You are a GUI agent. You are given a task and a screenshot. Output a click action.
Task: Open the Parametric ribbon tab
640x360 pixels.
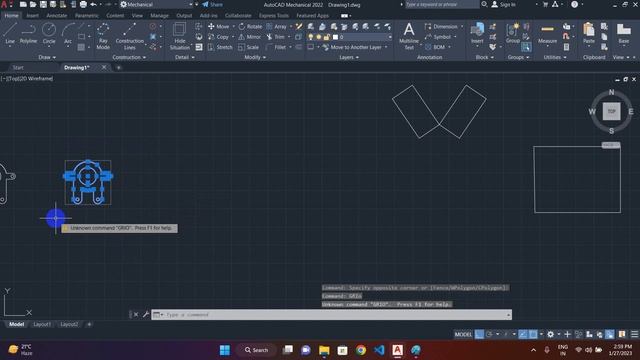click(x=87, y=16)
